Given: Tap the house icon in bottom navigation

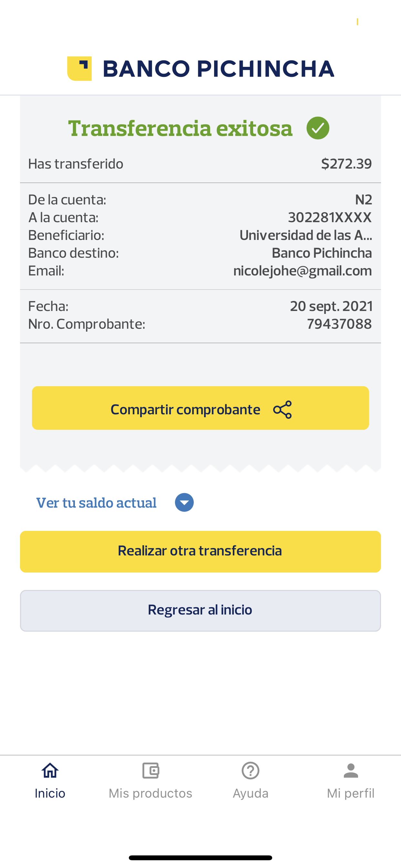Looking at the screenshot, I should [x=50, y=770].
